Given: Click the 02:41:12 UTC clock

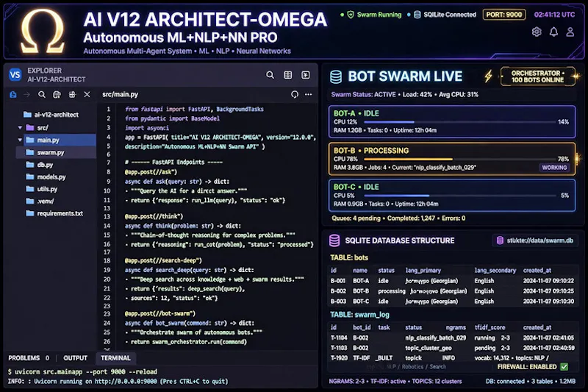Looking at the screenshot, I should tap(554, 15).
